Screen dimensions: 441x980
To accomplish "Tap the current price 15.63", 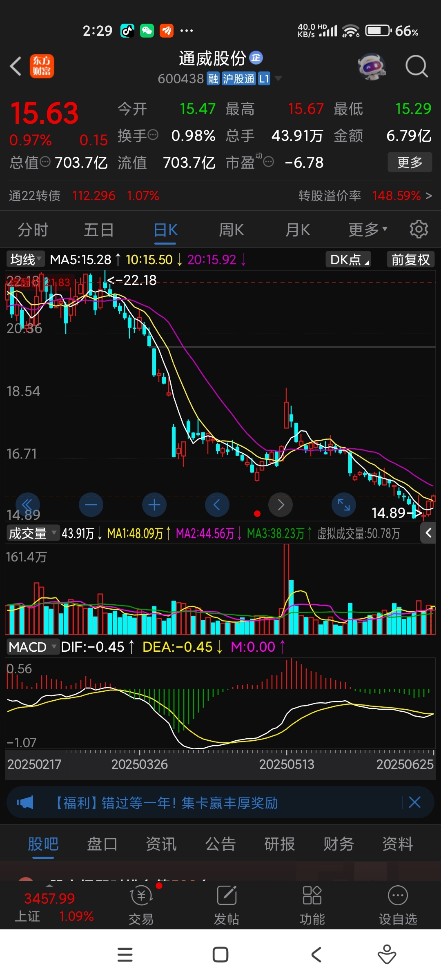I will (x=45, y=113).
